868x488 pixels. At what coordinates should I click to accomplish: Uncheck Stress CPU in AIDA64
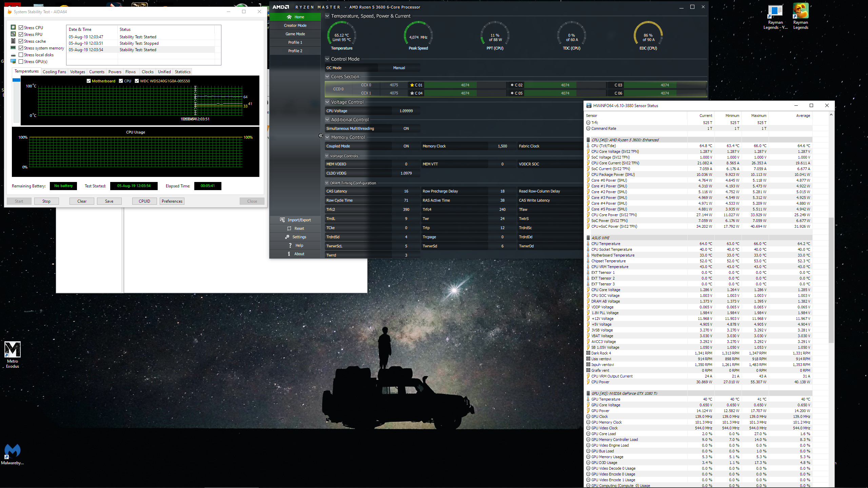pos(21,27)
